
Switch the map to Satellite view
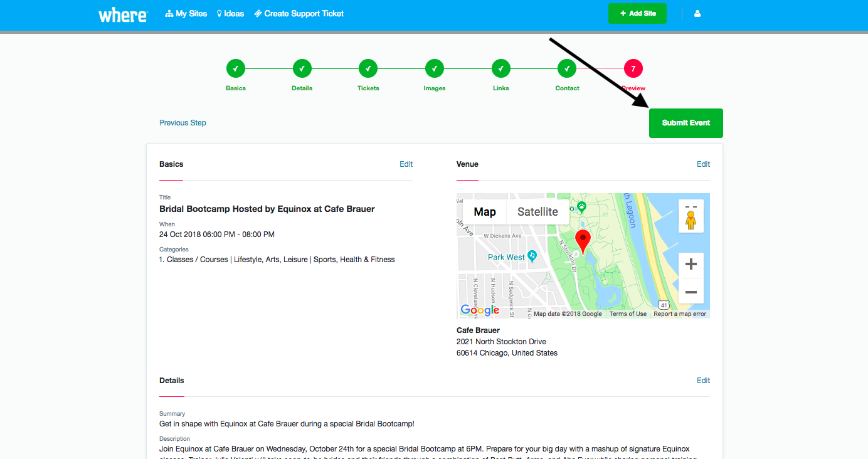pyautogui.click(x=537, y=212)
